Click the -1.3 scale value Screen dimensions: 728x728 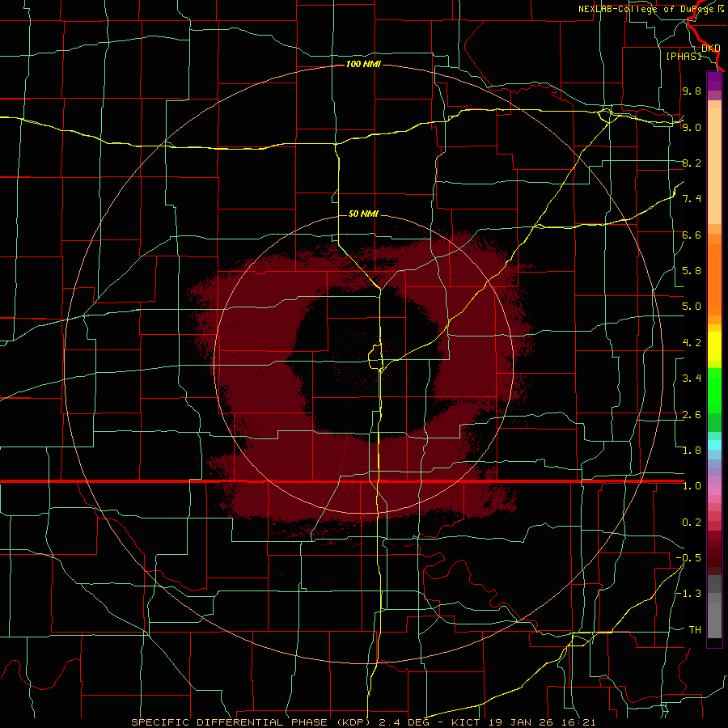click(688, 594)
